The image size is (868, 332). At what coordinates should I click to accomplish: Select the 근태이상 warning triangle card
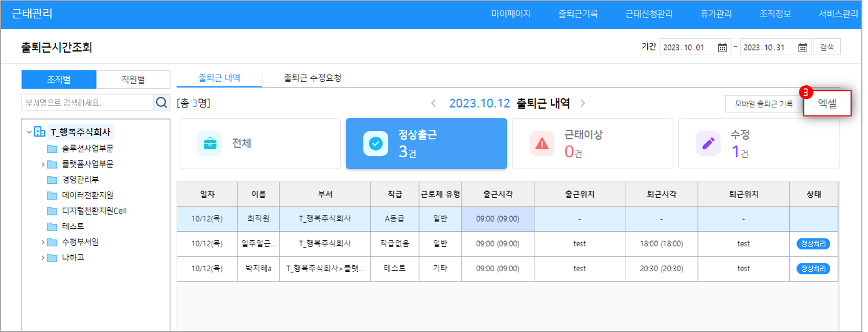[592, 144]
